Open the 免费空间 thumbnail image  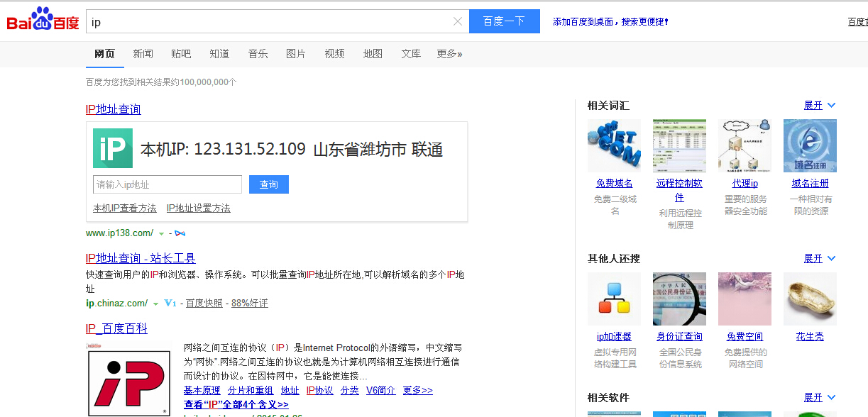(x=745, y=299)
